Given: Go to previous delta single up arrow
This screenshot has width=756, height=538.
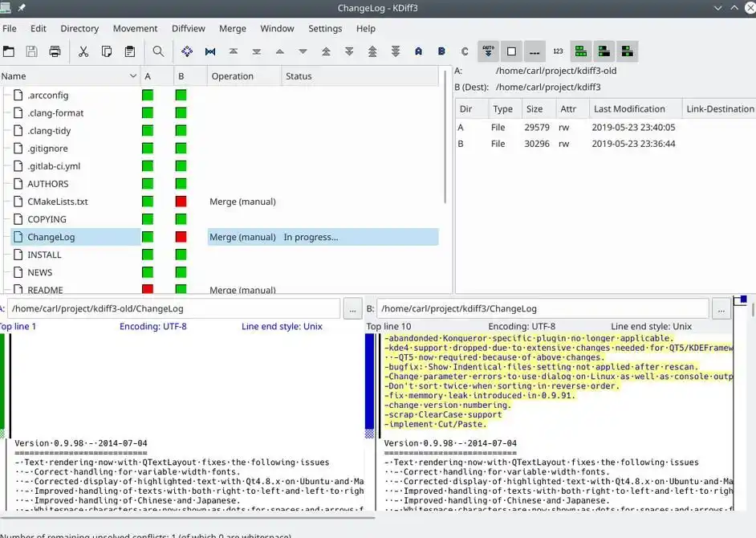Looking at the screenshot, I should (x=279, y=51).
